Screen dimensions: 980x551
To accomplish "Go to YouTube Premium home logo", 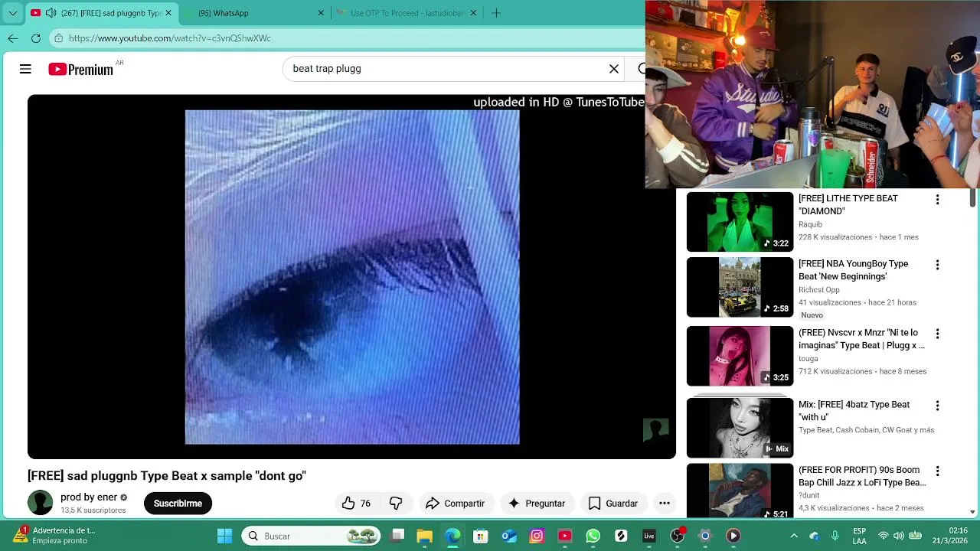I will click(x=80, y=69).
